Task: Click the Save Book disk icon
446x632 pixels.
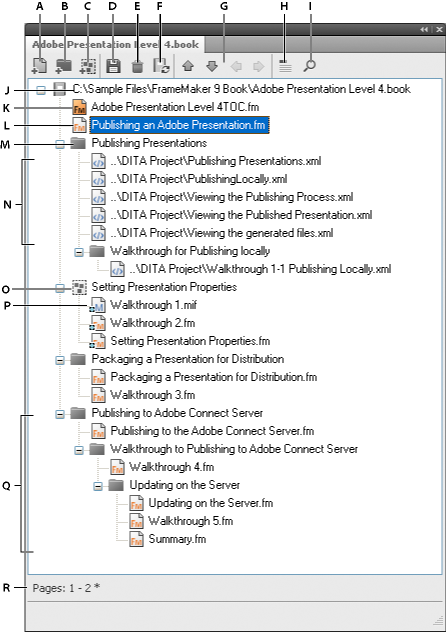Action: pyautogui.click(x=113, y=66)
